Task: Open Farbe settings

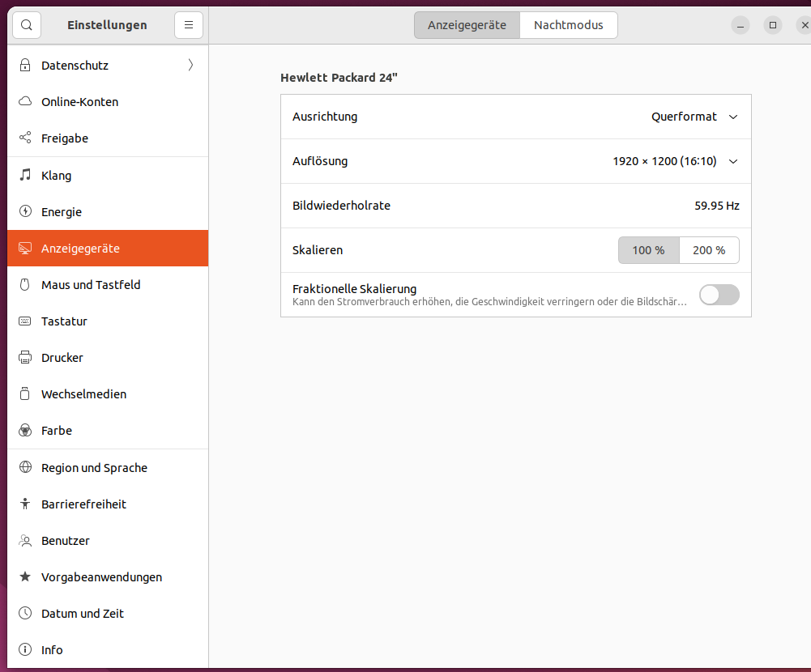Action: pos(108,431)
